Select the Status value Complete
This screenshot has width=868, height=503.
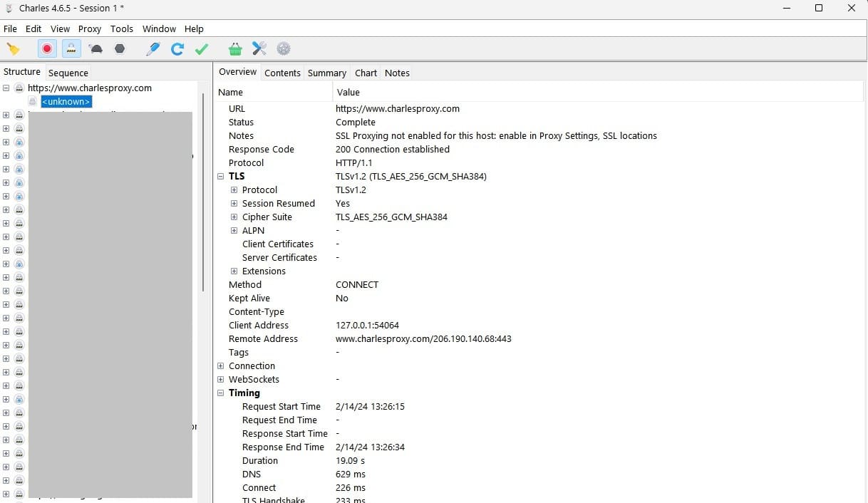(356, 123)
